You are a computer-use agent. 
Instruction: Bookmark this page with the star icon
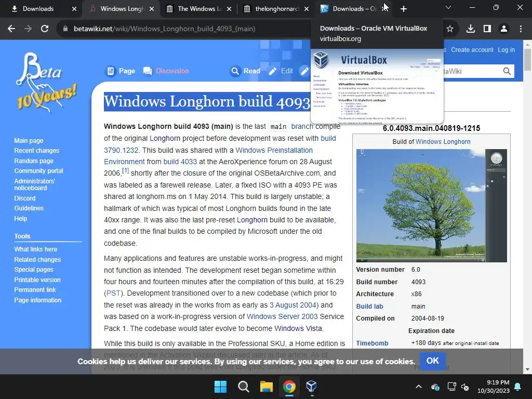[x=450, y=29]
